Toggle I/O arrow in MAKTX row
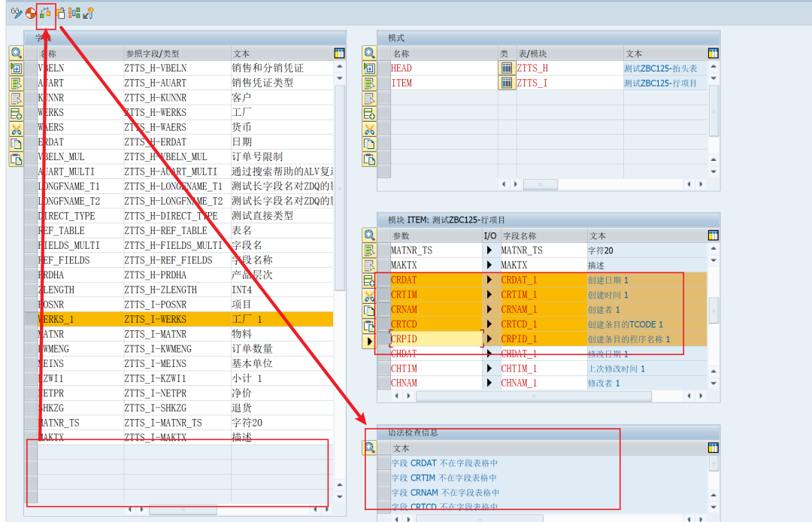812x522 pixels. tap(489, 266)
